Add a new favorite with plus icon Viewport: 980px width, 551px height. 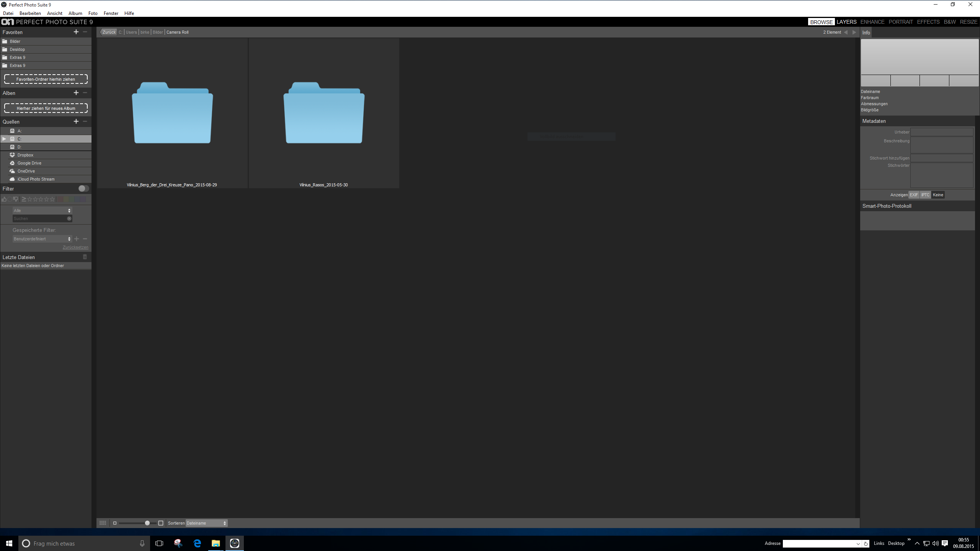[76, 32]
